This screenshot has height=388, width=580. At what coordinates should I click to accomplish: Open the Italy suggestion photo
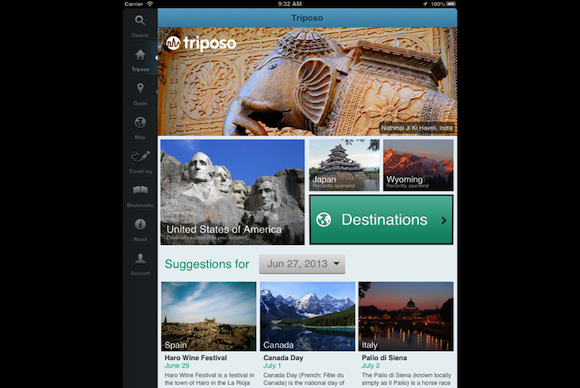pos(406,316)
